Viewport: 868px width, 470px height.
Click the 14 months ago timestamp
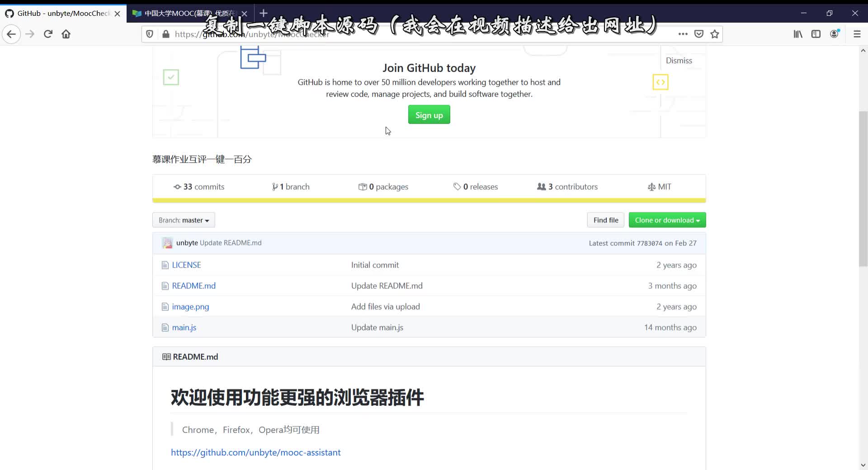tap(670, 327)
